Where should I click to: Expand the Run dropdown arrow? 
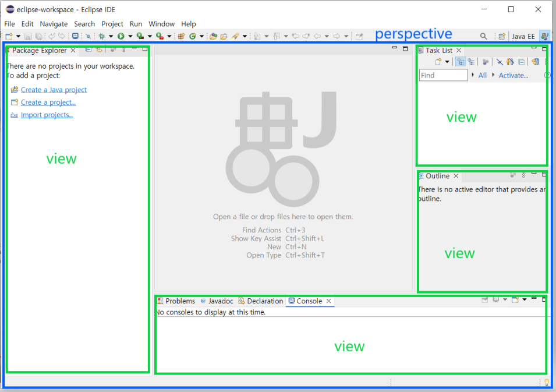click(130, 36)
